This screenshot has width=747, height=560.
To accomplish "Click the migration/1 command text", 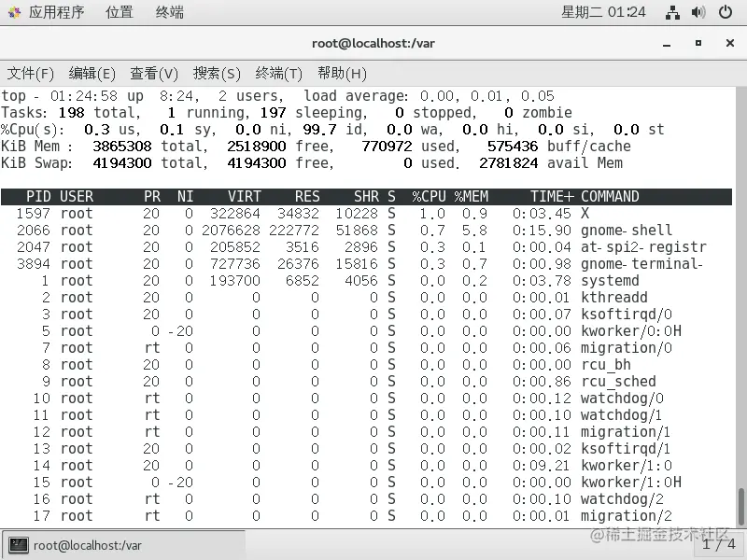I will coord(626,432).
